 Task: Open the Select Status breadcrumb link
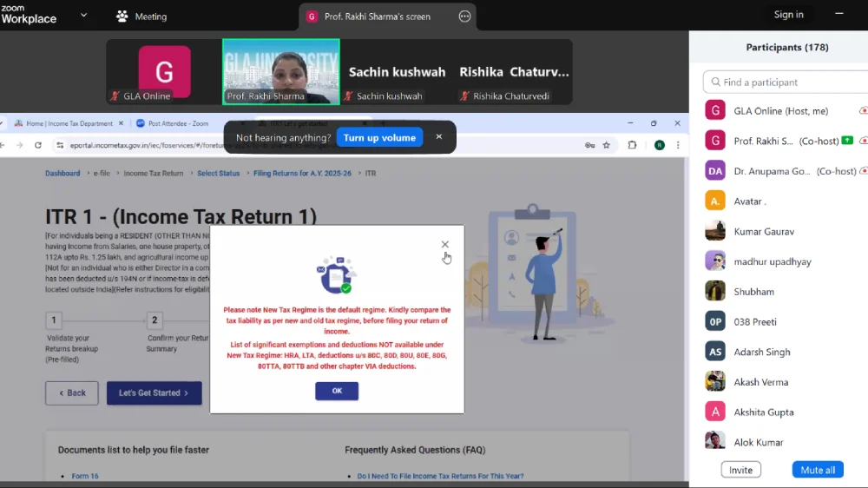[218, 174]
